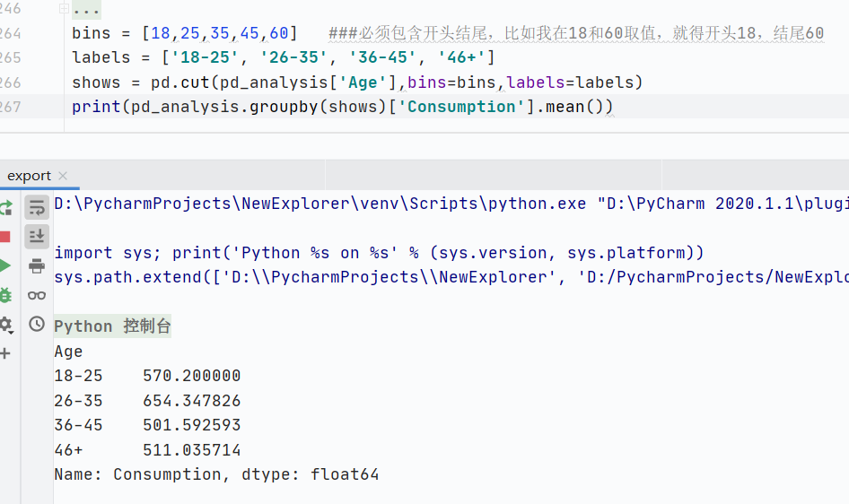Click the print console output icon
This screenshot has height=504, width=849.
pos(37,265)
